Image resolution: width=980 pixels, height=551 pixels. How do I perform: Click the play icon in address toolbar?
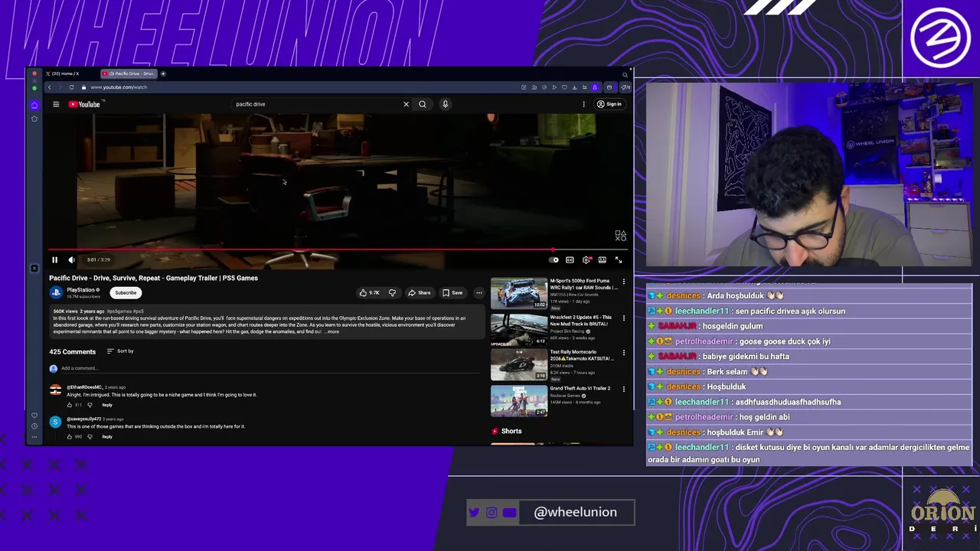(554, 87)
